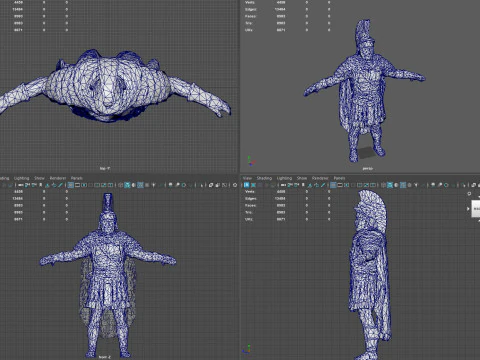Toggle multisample anti-aliasing in front view panel

(184, 185)
